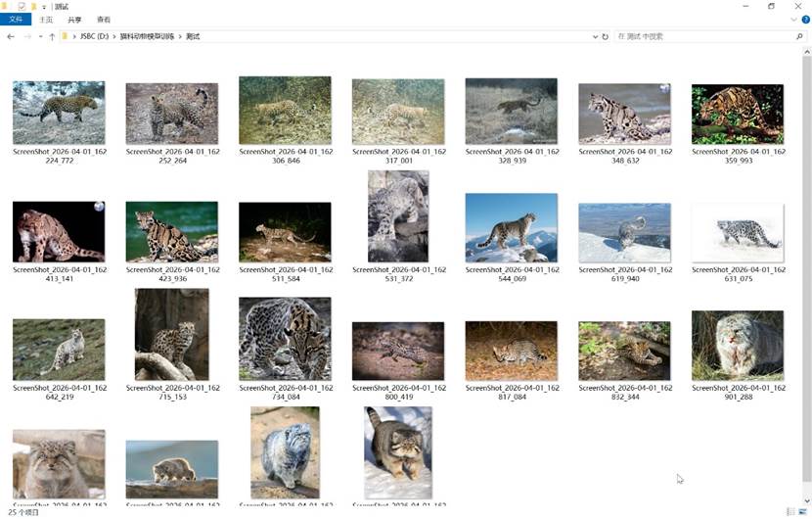
Task: Open the 共享 ribbon tab
Action: click(74, 20)
